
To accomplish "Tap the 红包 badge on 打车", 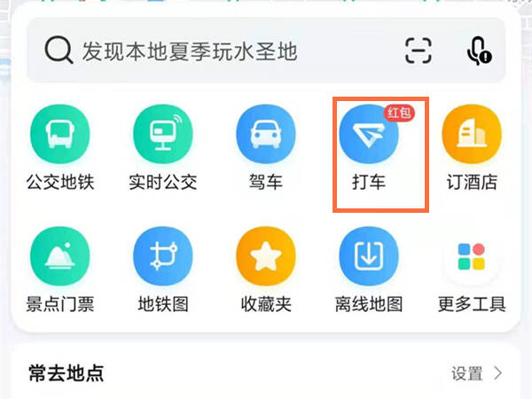I will [x=399, y=113].
